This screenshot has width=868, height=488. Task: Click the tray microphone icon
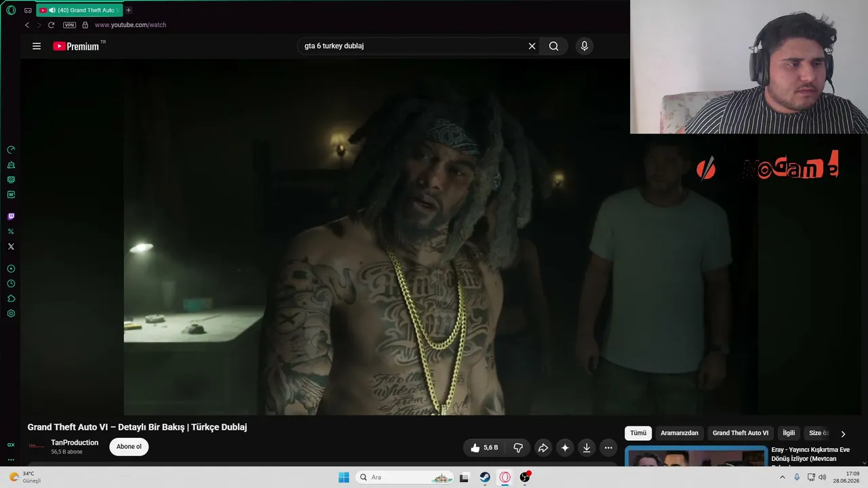pos(797,477)
